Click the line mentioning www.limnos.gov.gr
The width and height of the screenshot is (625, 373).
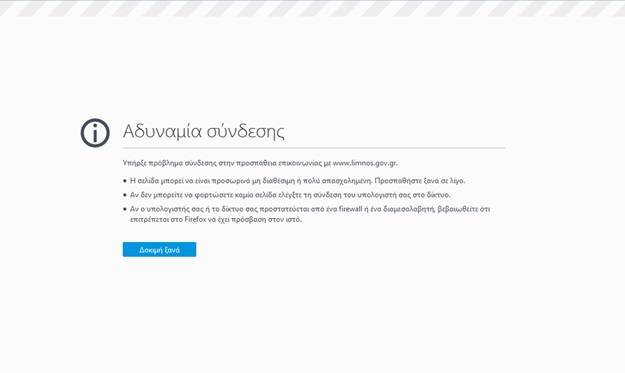[x=260, y=163]
